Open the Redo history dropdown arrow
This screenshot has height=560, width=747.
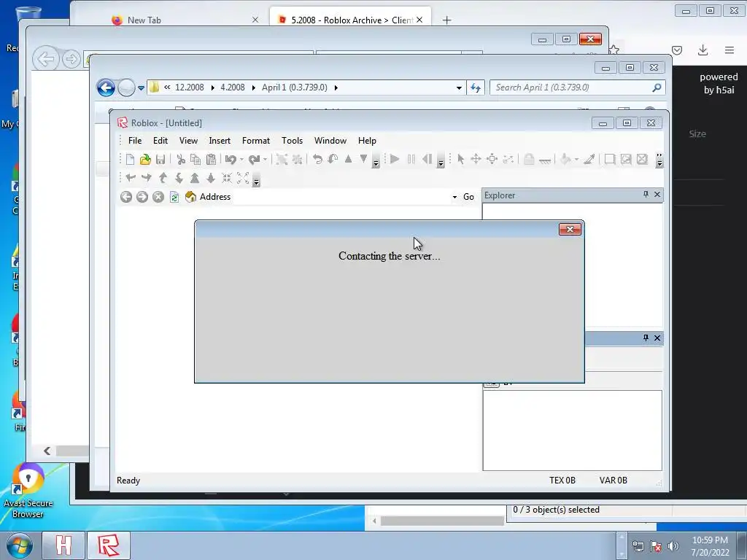[266, 160]
